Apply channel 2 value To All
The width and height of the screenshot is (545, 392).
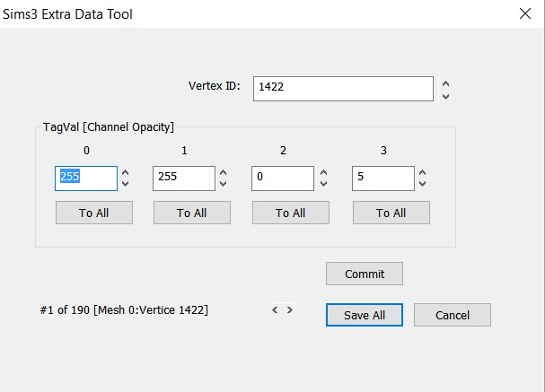(x=291, y=213)
